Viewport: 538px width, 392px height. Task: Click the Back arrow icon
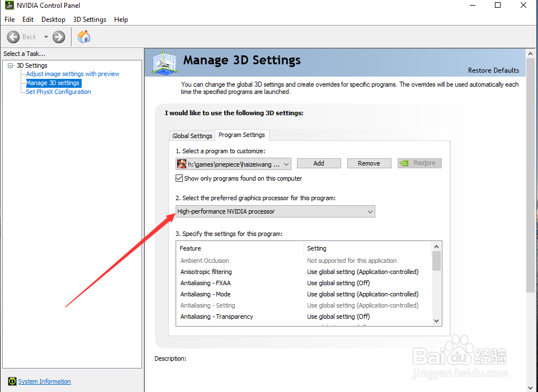tap(13, 37)
